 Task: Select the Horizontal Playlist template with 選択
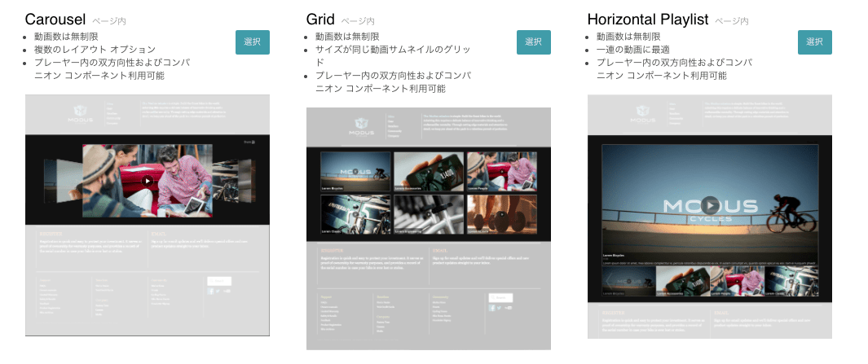[x=814, y=42]
